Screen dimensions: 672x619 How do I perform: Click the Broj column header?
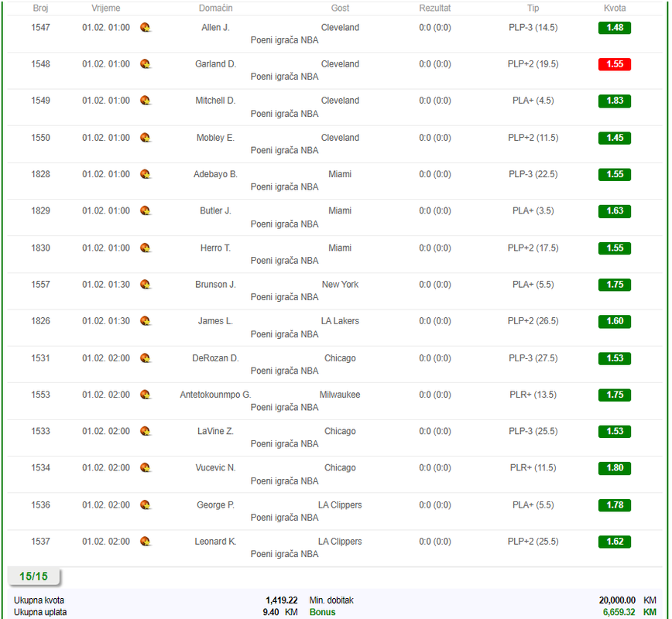(41, 9)
